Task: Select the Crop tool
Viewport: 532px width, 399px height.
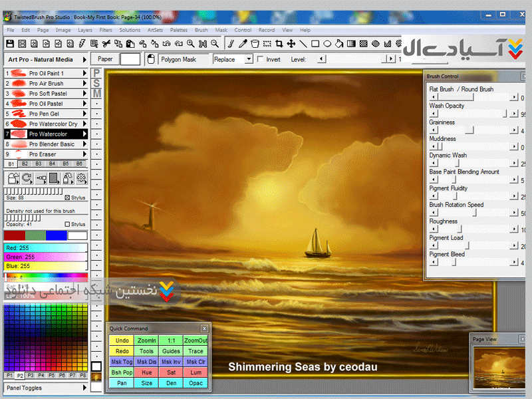Action: [278, 44]
